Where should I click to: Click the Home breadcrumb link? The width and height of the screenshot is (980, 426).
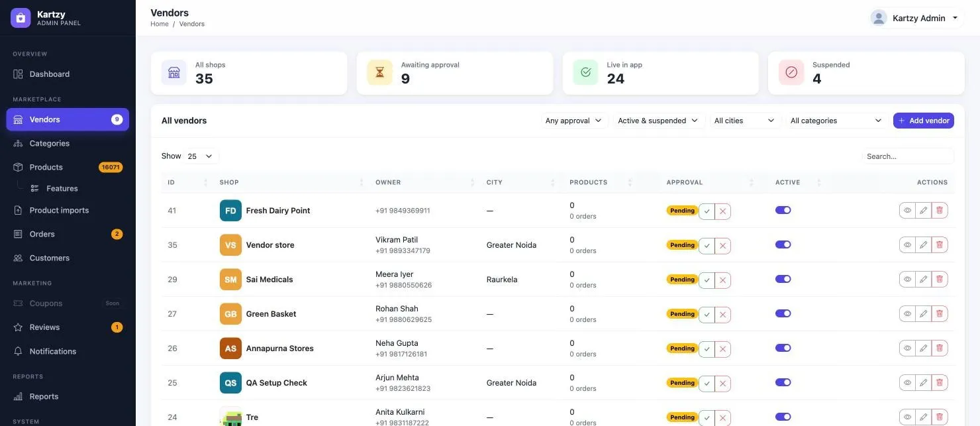coord(160,24)
